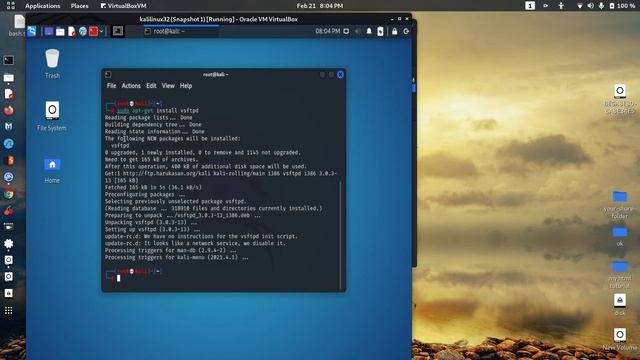This screenshot has height=360, width=640.
Task: Open Files from the host dock
Action: tap(9, 77)
